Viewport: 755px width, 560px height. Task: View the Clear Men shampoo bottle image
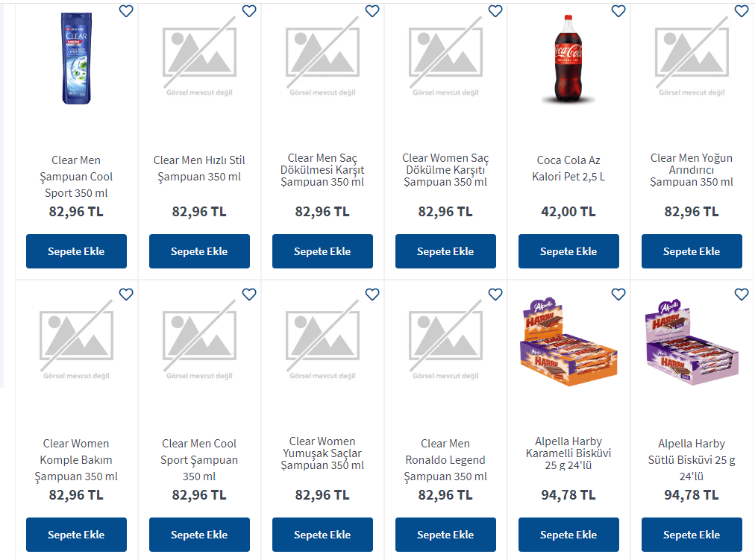(76, 58)
